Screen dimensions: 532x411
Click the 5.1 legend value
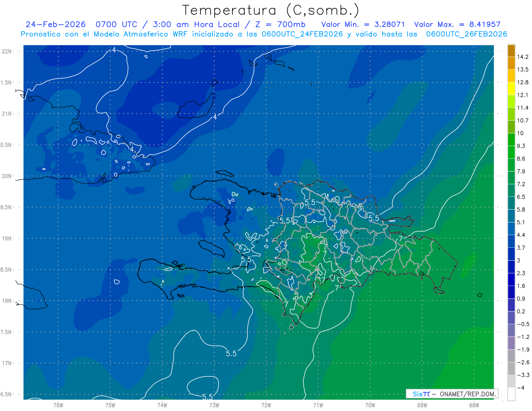[521, 222]
